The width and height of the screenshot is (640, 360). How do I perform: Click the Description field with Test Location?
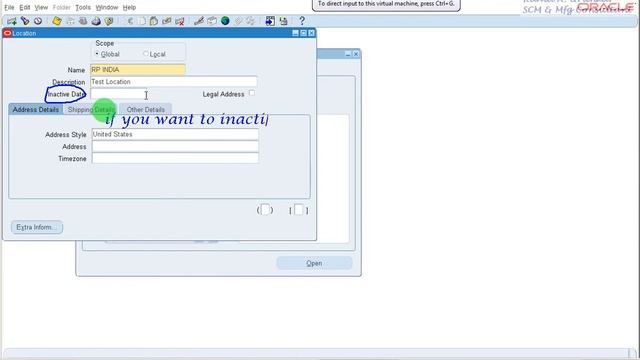tap(173, 82)
